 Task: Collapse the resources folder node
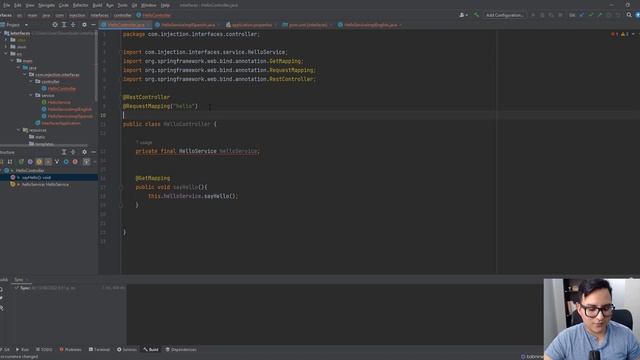coord(18,130)
